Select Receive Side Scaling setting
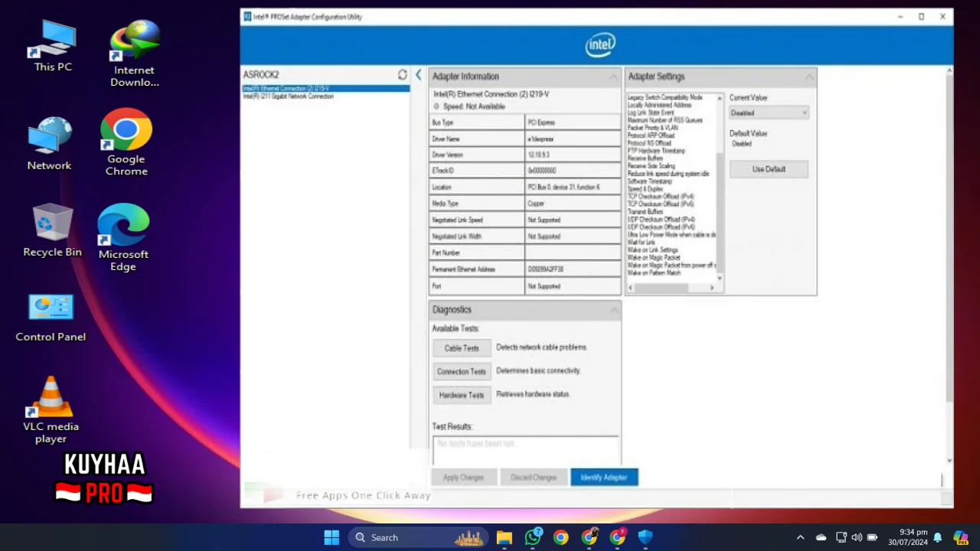 [652, 166]
